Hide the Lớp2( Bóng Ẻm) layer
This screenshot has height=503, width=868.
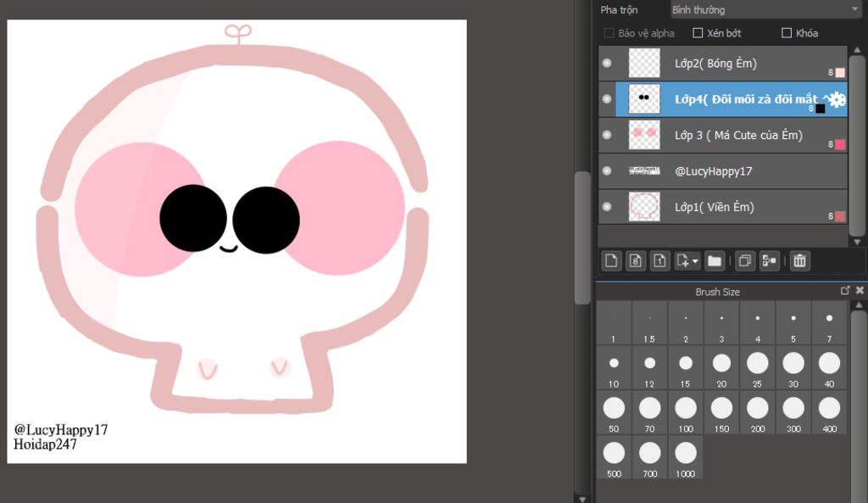(x=606, y=64)
